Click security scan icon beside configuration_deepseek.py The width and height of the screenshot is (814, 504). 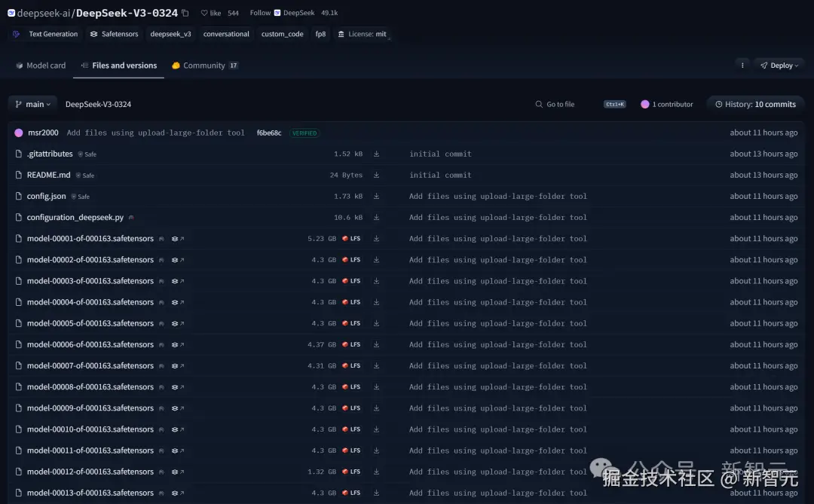tap(131, 218)
